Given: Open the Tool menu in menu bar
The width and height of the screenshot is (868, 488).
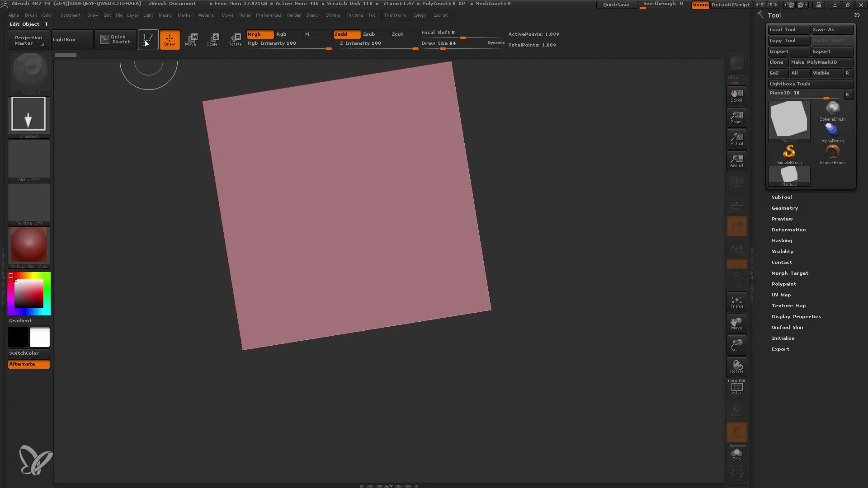Looking at the screenshot, I should click(373, 15).
